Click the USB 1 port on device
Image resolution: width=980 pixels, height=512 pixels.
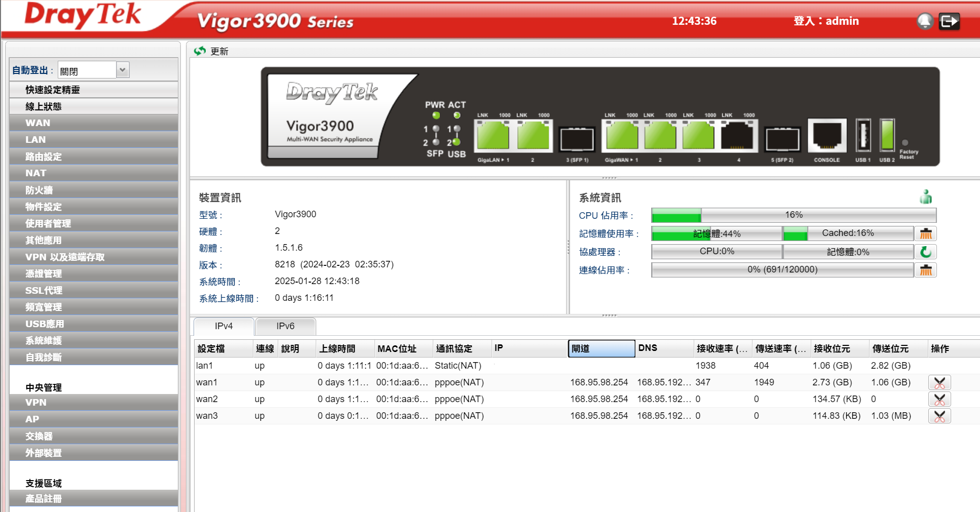(x=863, y=135)
